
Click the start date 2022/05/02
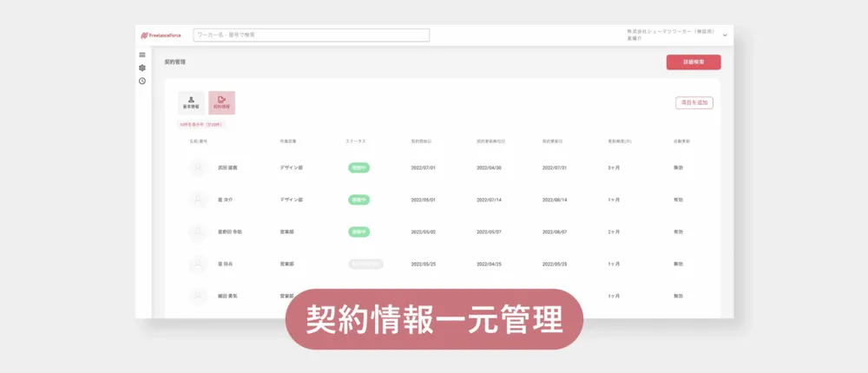[424, 232]
